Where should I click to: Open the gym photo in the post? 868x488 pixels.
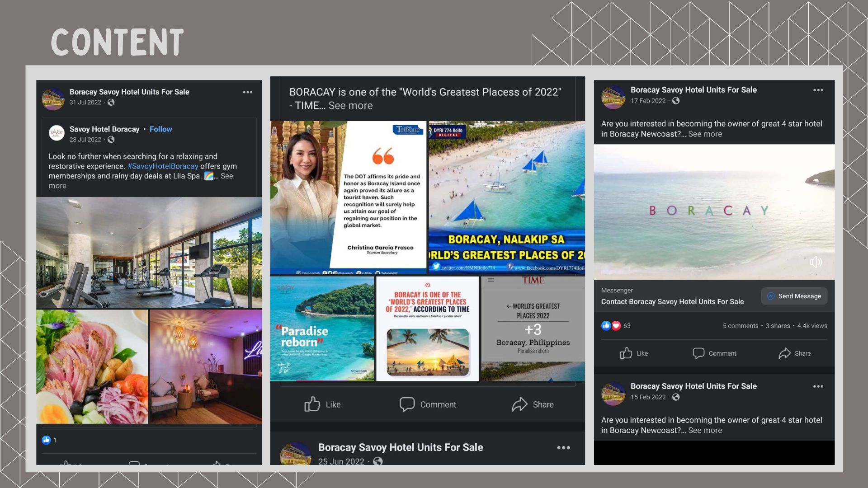click(x=149, y=253)
